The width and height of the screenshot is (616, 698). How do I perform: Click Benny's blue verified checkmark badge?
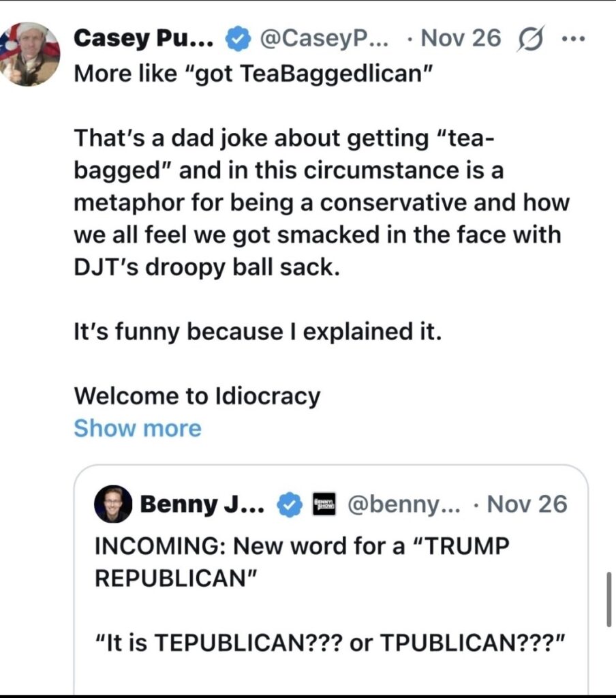click(289, 505)
